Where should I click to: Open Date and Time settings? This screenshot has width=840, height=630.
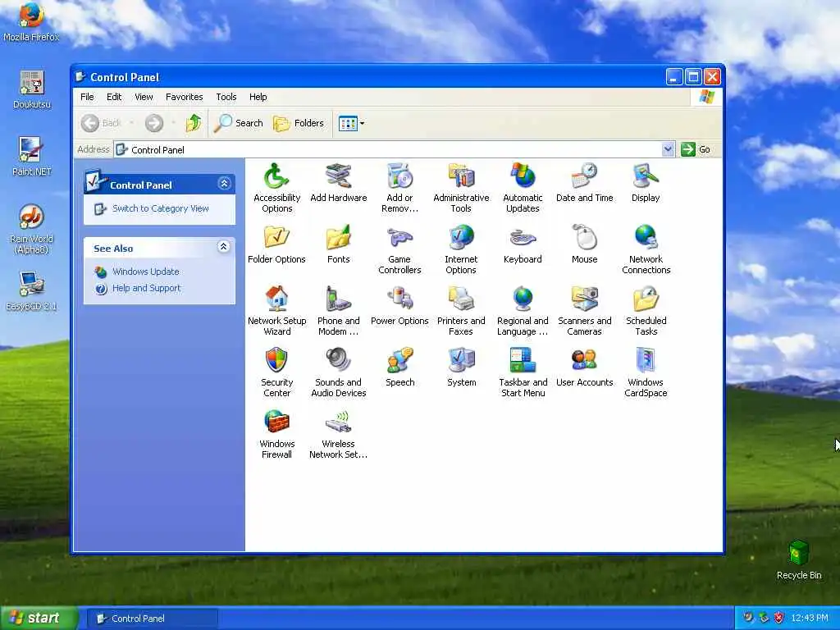coord(584,183)
